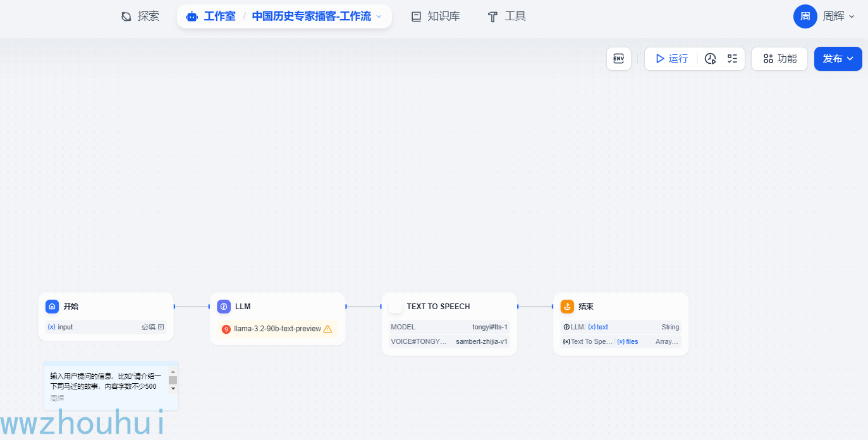The width and height of the screenshot is (868, 440).
Task: Click the 知识库 book icon
Action: [416, 16]
